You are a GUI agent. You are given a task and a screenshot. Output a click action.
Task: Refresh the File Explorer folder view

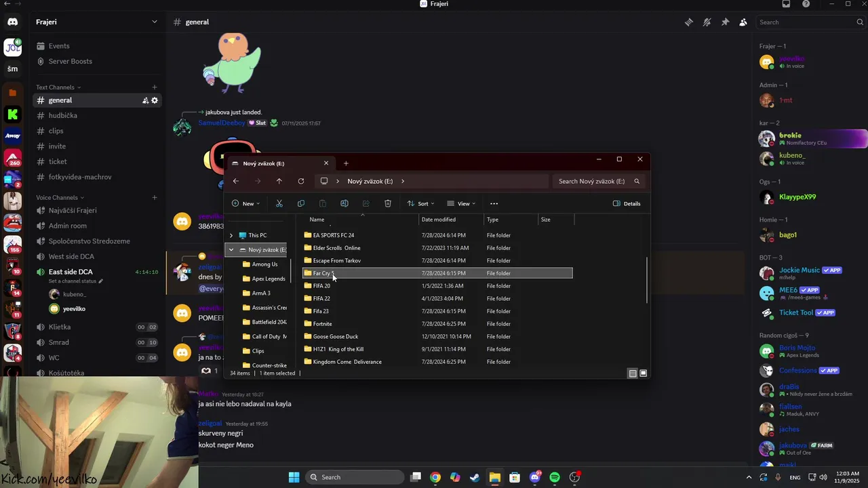click(301, 181)
